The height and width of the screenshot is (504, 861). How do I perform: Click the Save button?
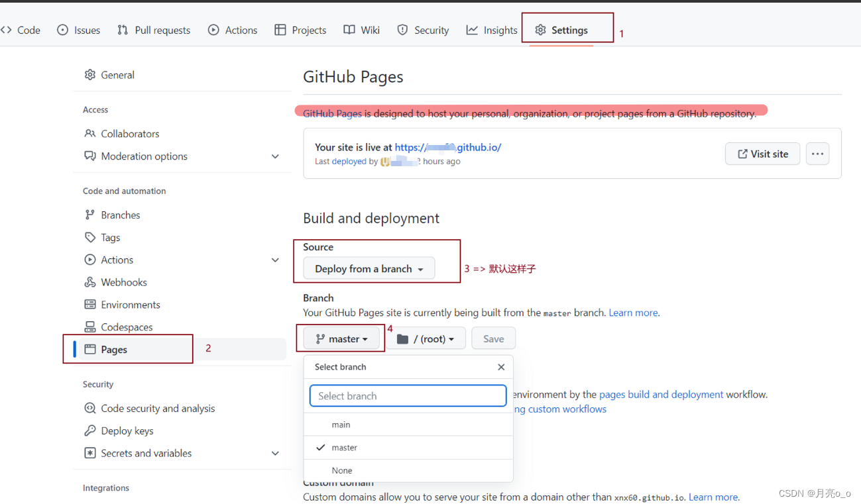tap(493, 338)
